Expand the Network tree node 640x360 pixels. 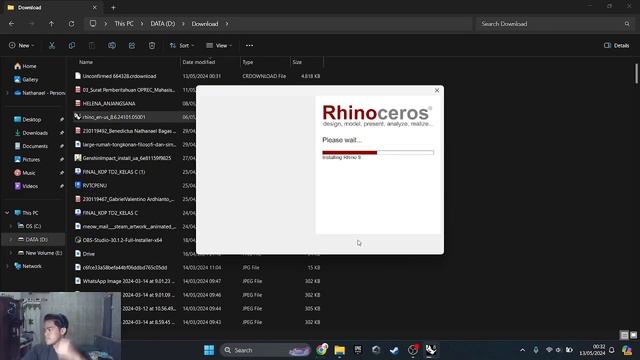[x=7, y=266]
